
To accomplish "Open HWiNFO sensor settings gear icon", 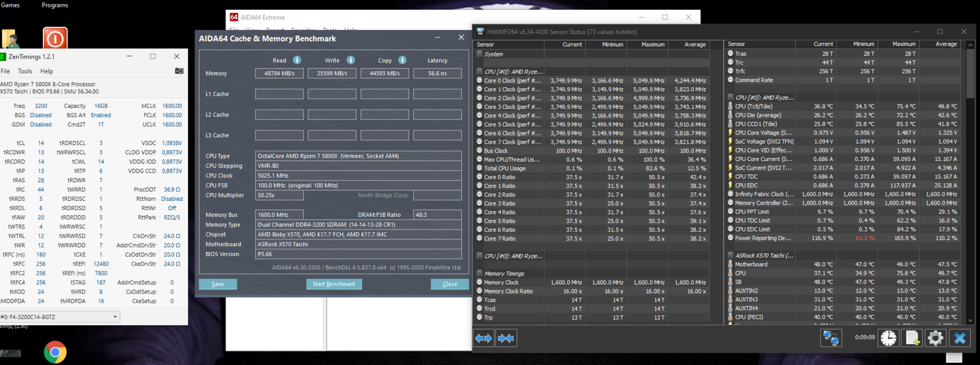I will (935, 338).
